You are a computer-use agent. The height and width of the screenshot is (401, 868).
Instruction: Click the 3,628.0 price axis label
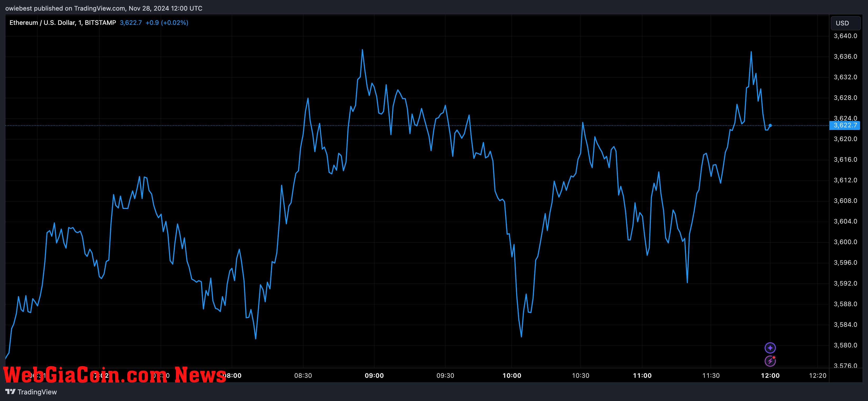click(x=846, y=98)
